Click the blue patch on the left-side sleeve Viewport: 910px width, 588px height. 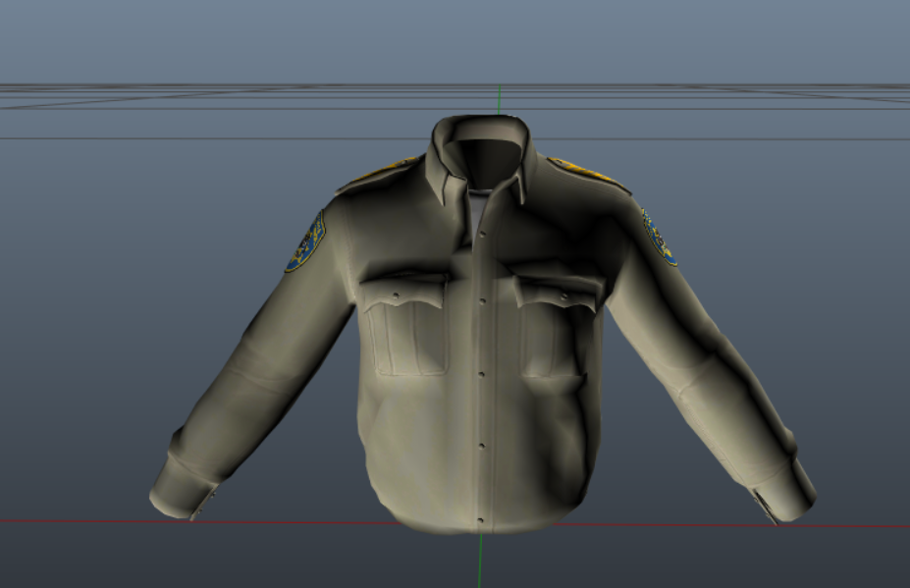[x=305, y=241]
